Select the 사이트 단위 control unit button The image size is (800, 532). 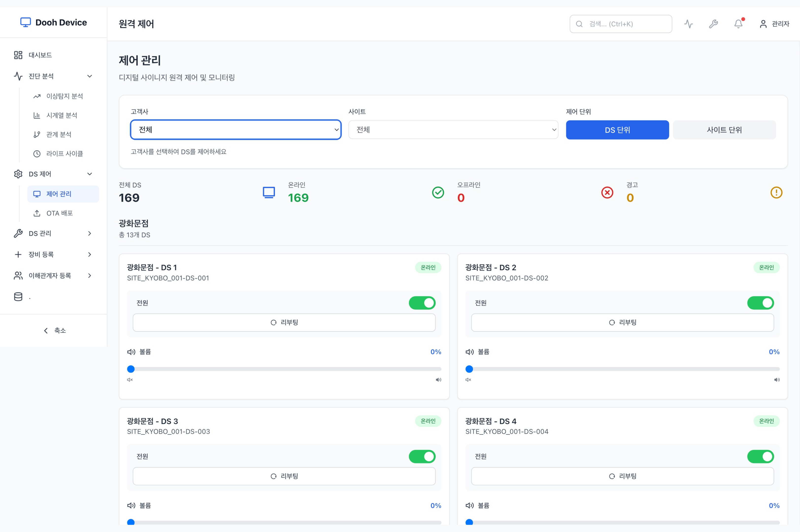click(724, 130)
